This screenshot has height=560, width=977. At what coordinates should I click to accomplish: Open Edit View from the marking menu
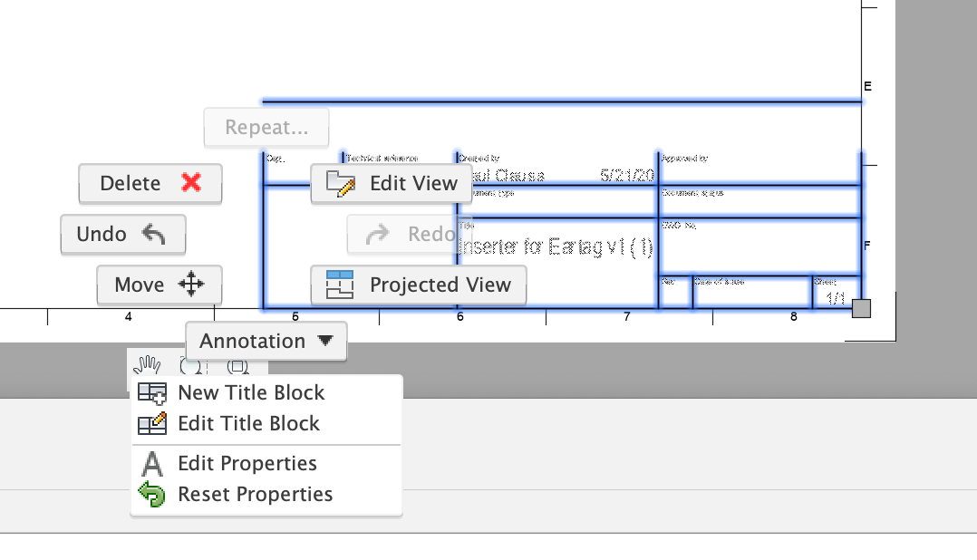tap(392, 183)
